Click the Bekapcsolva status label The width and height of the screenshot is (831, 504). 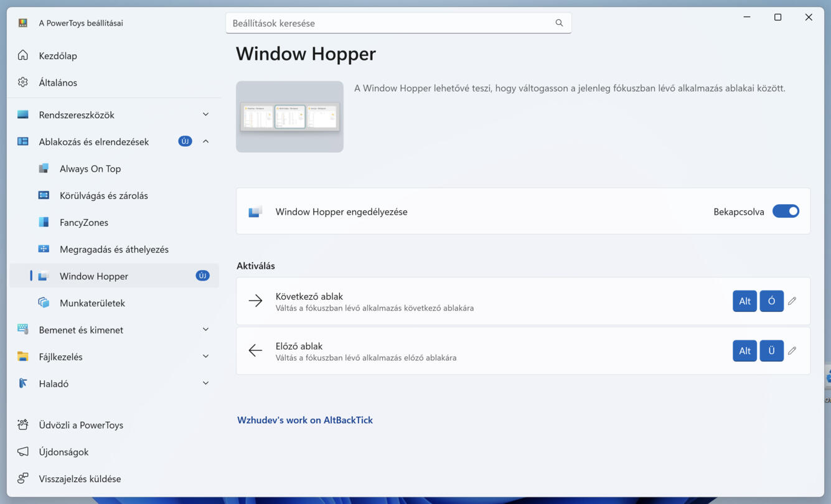click(739, 212)
